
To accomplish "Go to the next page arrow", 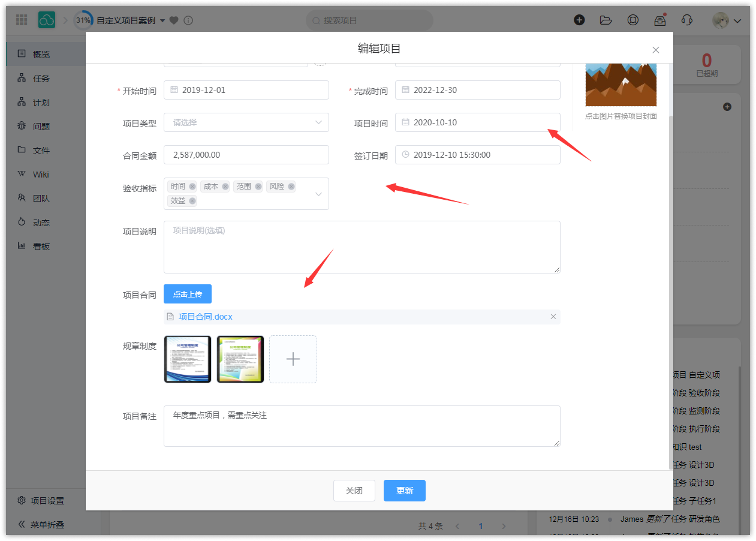I will tap(504, 526).
